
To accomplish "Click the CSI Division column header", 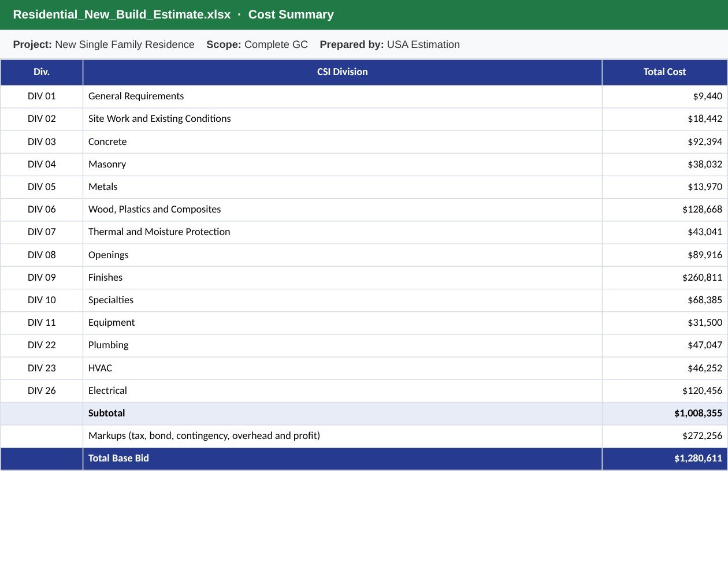I will coord(342,72).
